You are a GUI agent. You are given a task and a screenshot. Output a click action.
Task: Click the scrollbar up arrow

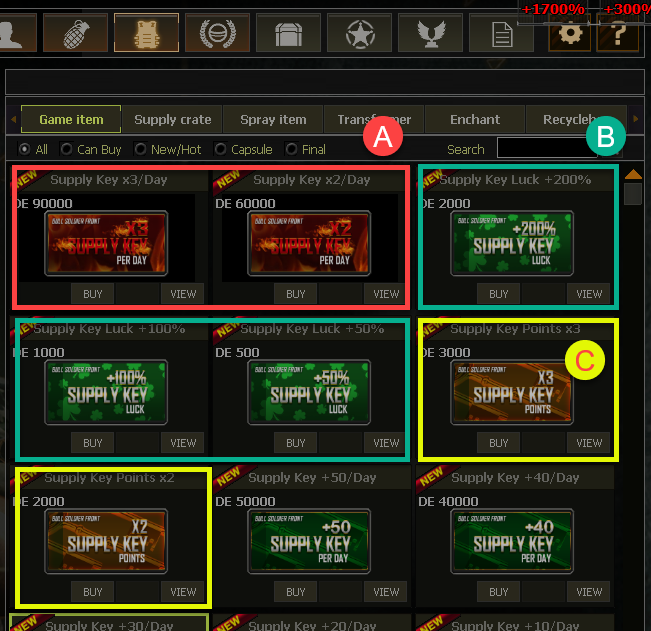[633, 174]
